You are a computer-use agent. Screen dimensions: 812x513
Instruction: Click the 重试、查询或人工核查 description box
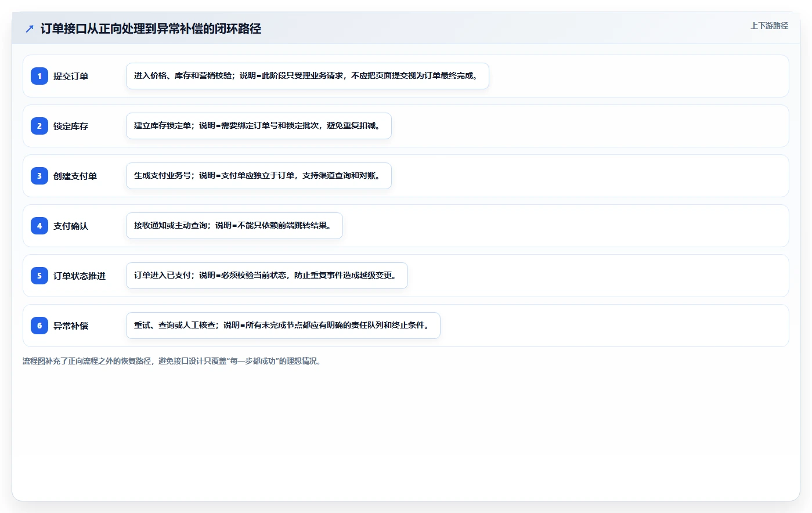283,326
